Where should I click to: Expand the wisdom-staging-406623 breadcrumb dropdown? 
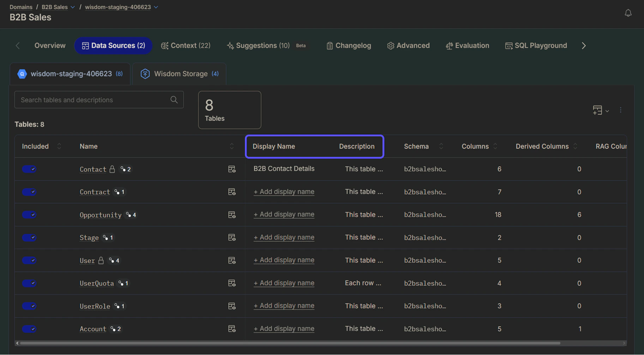156,7
